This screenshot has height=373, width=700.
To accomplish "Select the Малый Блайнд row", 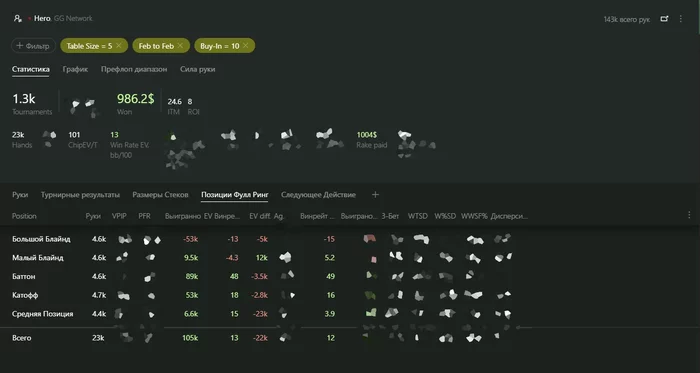I will [350, 258].
